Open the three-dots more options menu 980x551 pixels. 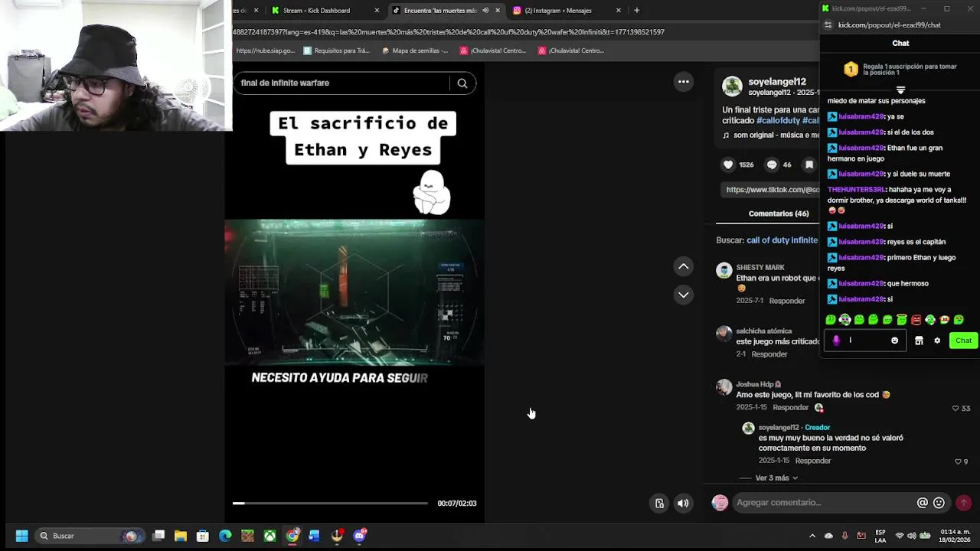[684, 82]
